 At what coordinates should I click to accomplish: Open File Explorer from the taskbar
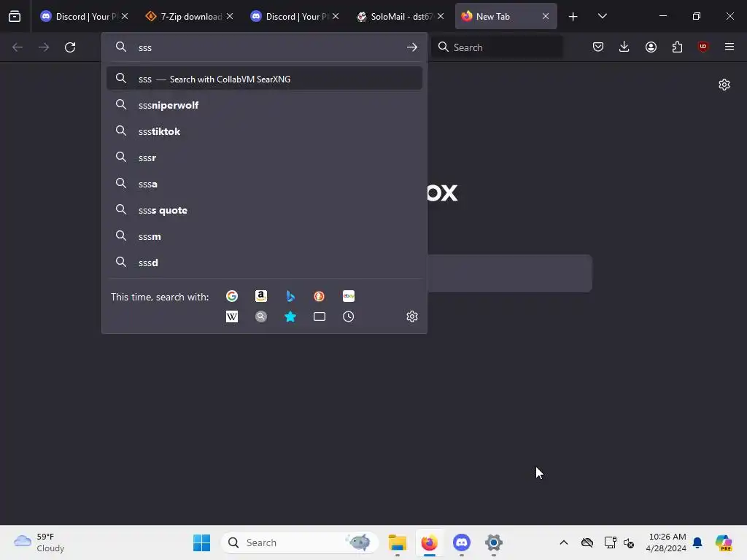(398, 542)
